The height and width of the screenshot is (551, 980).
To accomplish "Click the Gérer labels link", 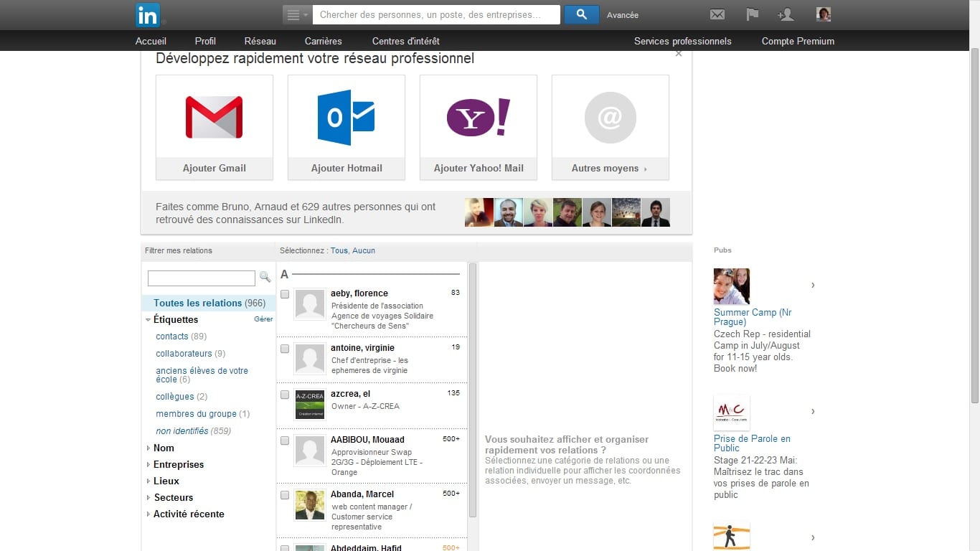I will [263, 319].
